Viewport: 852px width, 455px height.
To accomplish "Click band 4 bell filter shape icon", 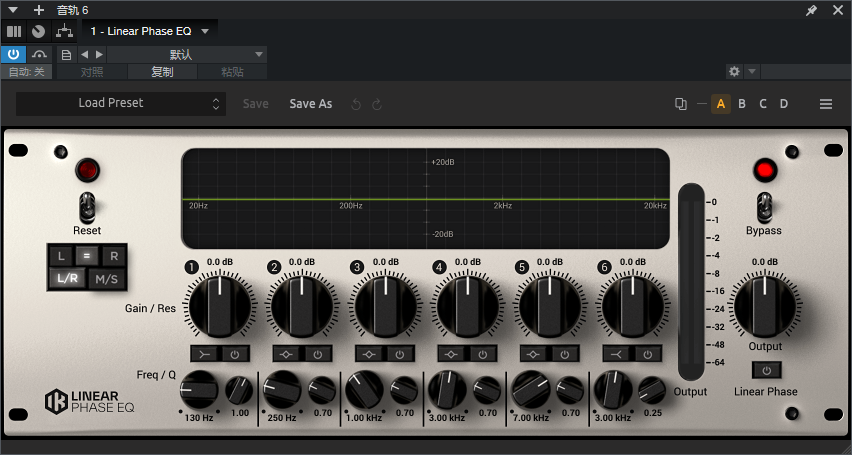I will pos(453,354).
